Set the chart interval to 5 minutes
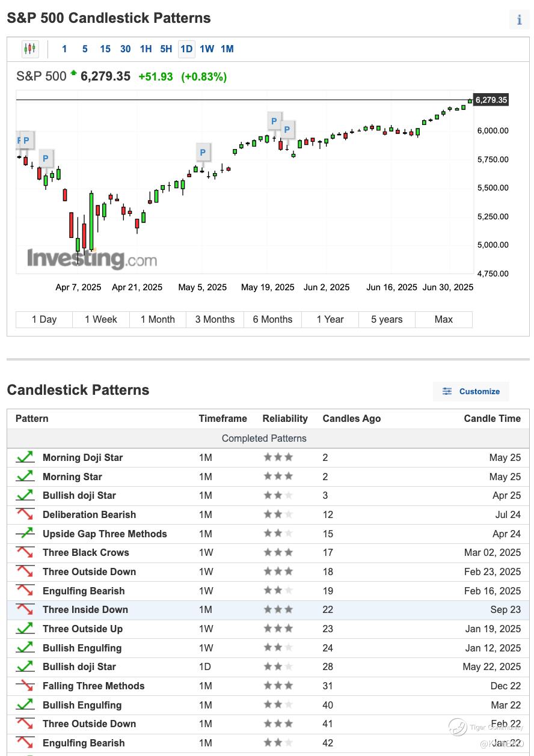This screenshot has height=756, width=534. tap(85, 49)
